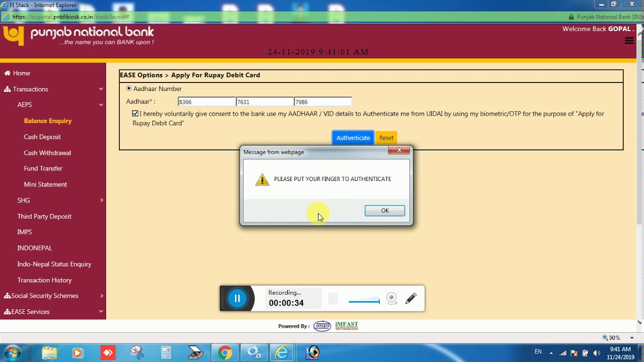Open Balance Enquiry
Viewport: 644px width, 362px height.
click(48, 121)
